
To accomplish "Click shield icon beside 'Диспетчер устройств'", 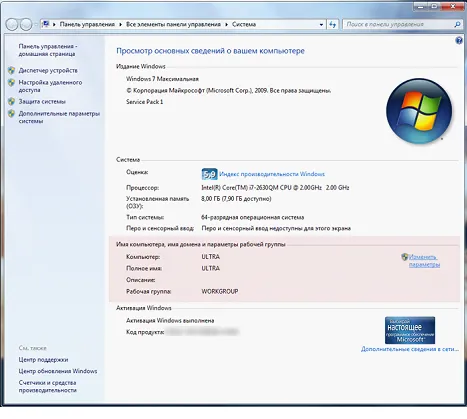I will pyautogui.click(x=11, y=70).
